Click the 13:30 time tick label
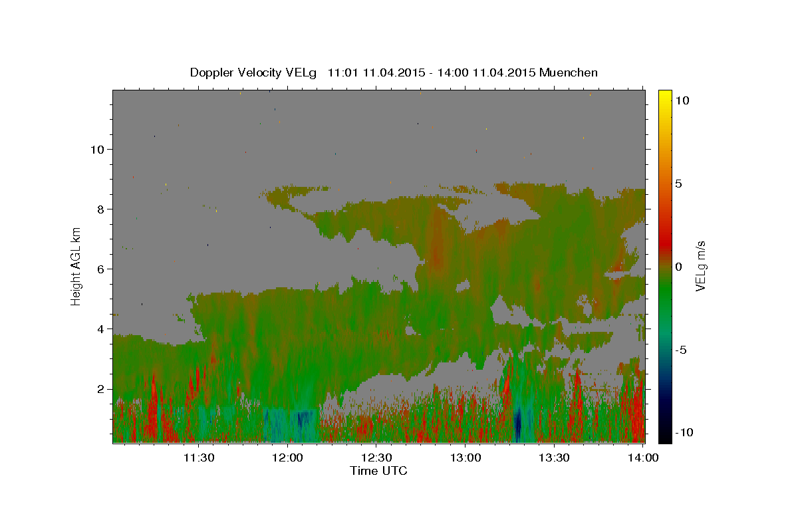Viewport: 798px width, 532px height. tap(554, 458)
